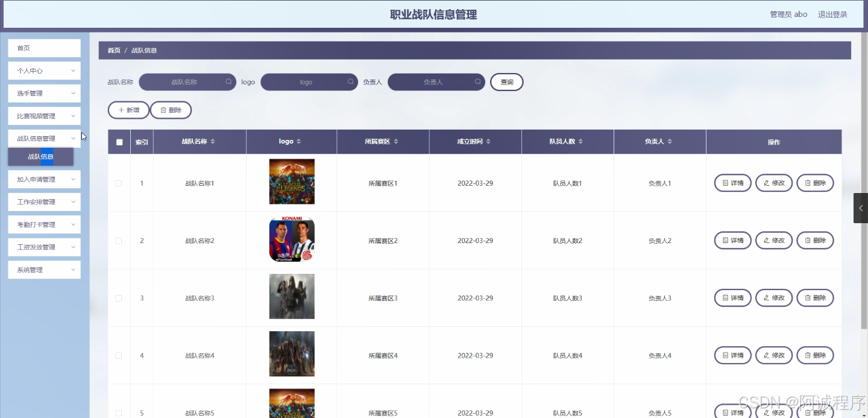Open 详情 for 战队名称3 row
The height and width of the screenshot is (418, 868).
pyautogui.click(x=733, y=298)
